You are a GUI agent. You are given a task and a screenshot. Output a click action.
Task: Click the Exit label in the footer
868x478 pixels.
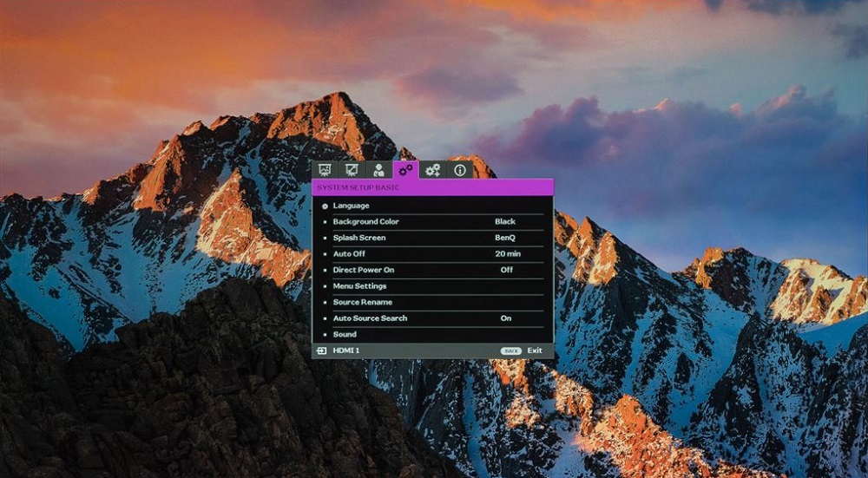(535, 350)
